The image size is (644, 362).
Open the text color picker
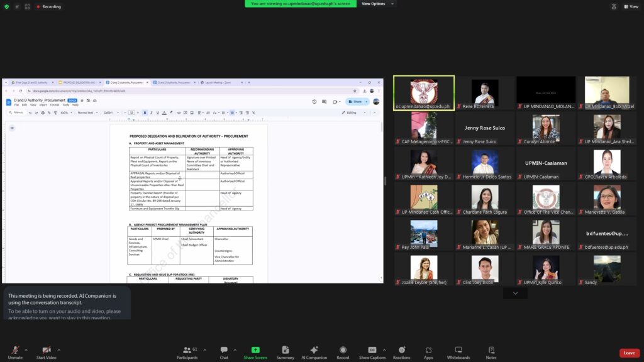(x=164, y=112)
